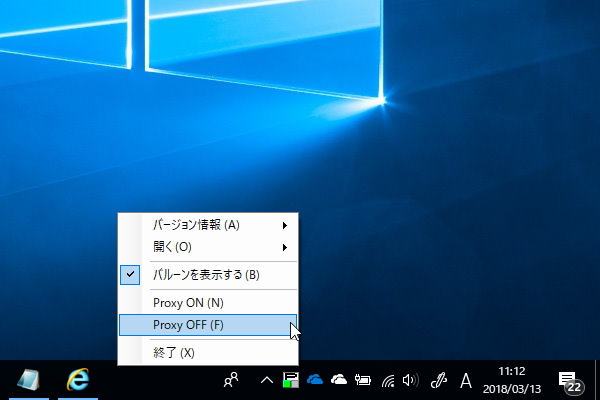The width and height of the screenshot is (600, 400).
Task: Show hidden tray icons chevron
Action: pyautogui.click(x=267, y=380)
